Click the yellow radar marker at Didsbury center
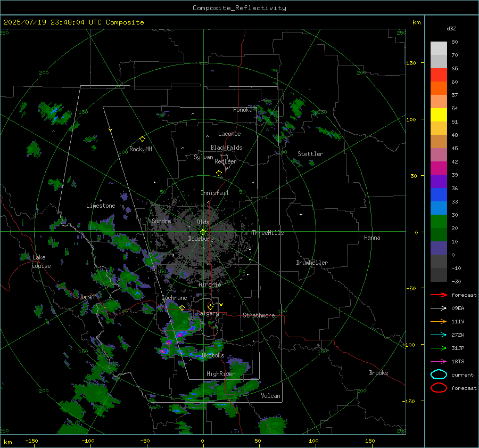Screen dimensions: 479x448 click(x=203, y=232)
